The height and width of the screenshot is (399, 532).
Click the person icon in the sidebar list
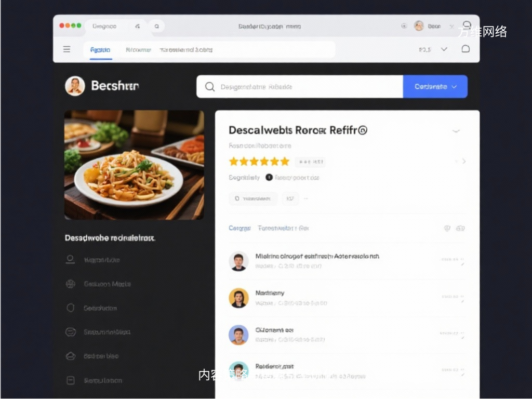71,260
